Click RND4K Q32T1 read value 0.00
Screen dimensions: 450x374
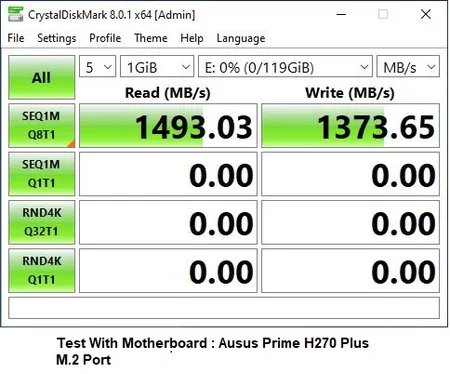point(168,222)
